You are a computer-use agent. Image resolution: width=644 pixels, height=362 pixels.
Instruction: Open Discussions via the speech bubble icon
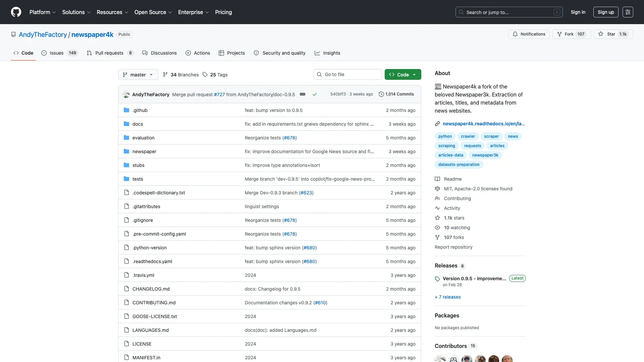[145, 53]
